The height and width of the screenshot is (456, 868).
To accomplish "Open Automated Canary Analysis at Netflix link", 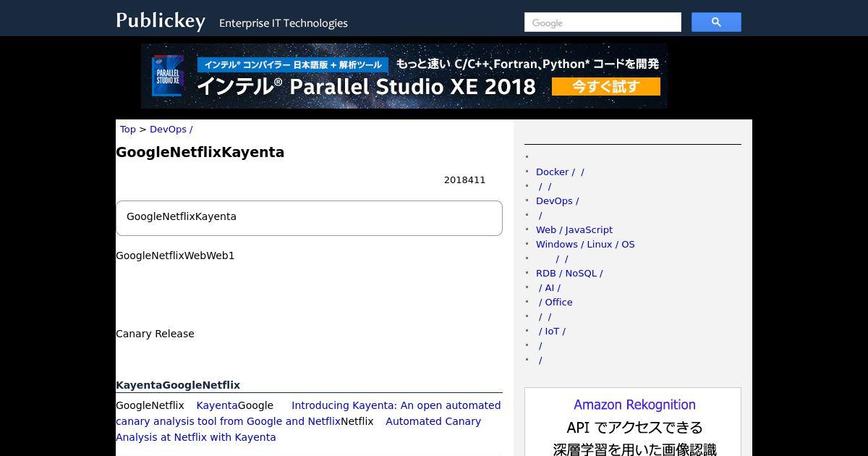I will [x=298, y=429].
